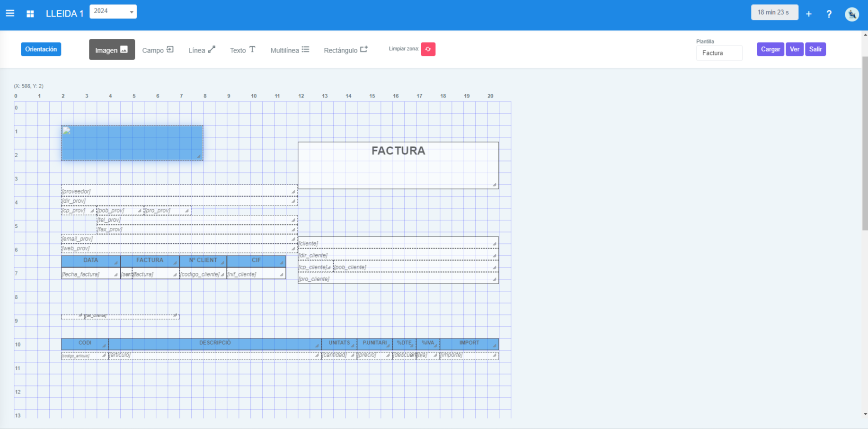Image resolution: width=868 pixels, height=429 pixels.
Task: Select the Rectángulo tool
Action: point(345,50)
